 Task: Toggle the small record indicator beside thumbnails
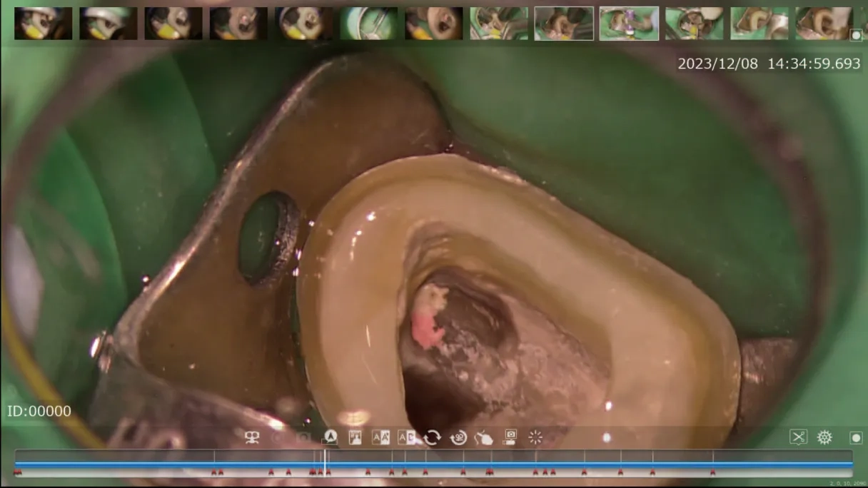[x=856, y=34]
